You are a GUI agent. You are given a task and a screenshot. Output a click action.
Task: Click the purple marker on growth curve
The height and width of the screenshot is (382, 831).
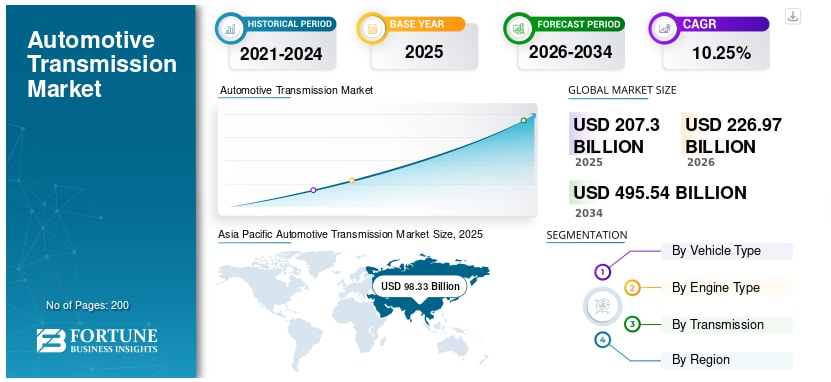(x=313, y=190)
